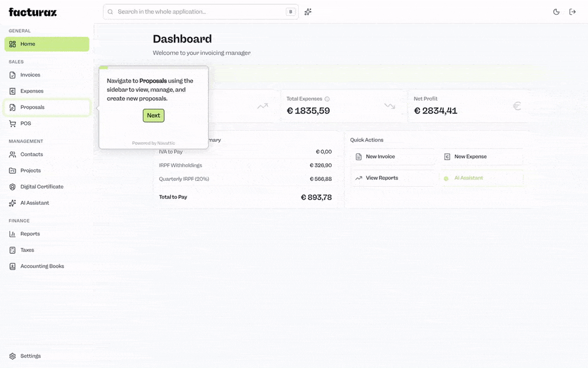This screenshot has height=368, width=588.
Task: Click the logout icon in the top right
Action: 572,12
